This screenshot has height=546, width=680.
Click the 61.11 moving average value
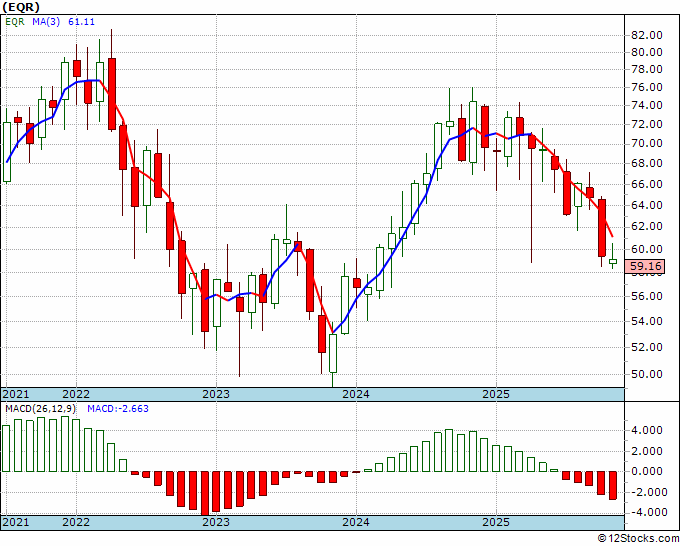pos(81,22)
